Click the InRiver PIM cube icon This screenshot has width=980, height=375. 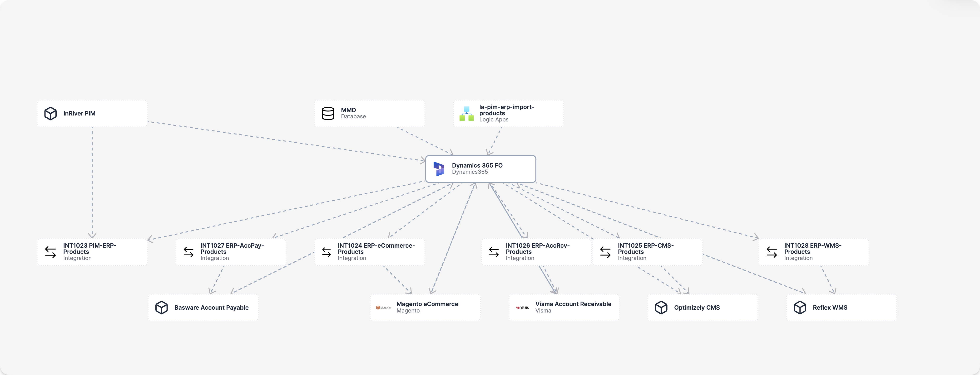click(x=51, y=113)
